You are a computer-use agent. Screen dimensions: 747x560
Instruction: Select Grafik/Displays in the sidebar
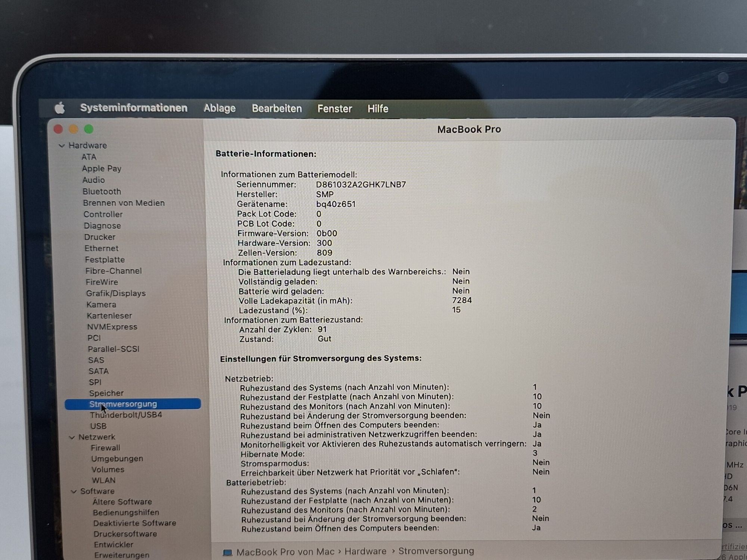116,293
